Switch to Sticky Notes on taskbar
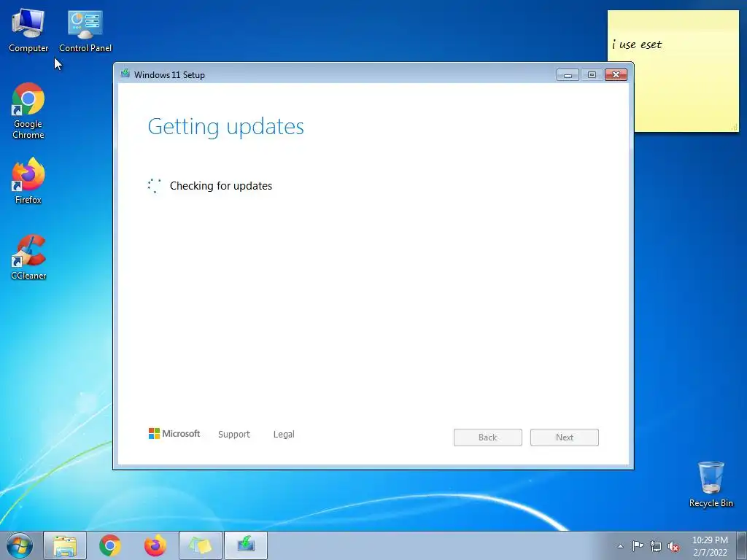The image size is (747, 560). coord(201,545)
